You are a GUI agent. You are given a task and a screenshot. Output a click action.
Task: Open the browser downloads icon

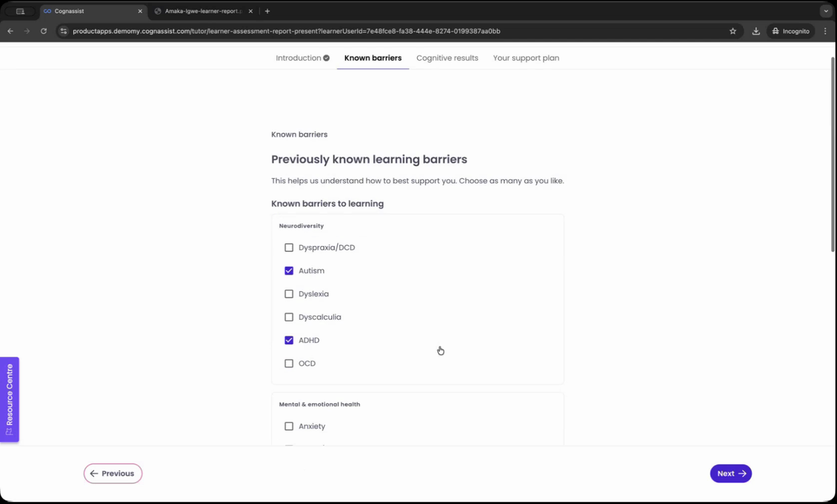tap(756, 31)
